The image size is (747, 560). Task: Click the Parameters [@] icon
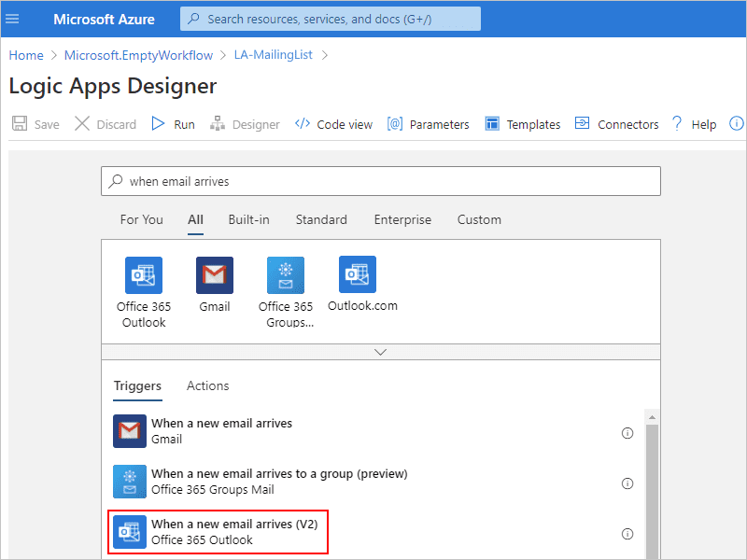[x=395, y=124]
